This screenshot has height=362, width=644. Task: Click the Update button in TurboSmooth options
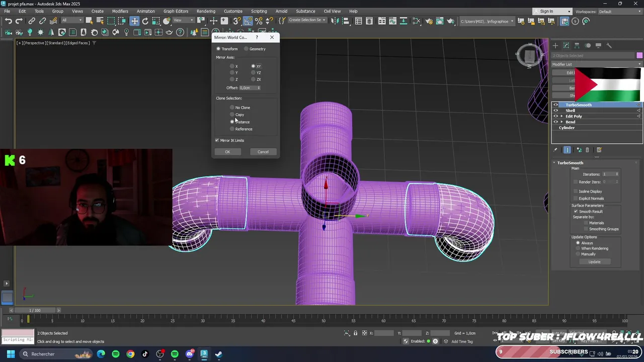tap(595, 262)
